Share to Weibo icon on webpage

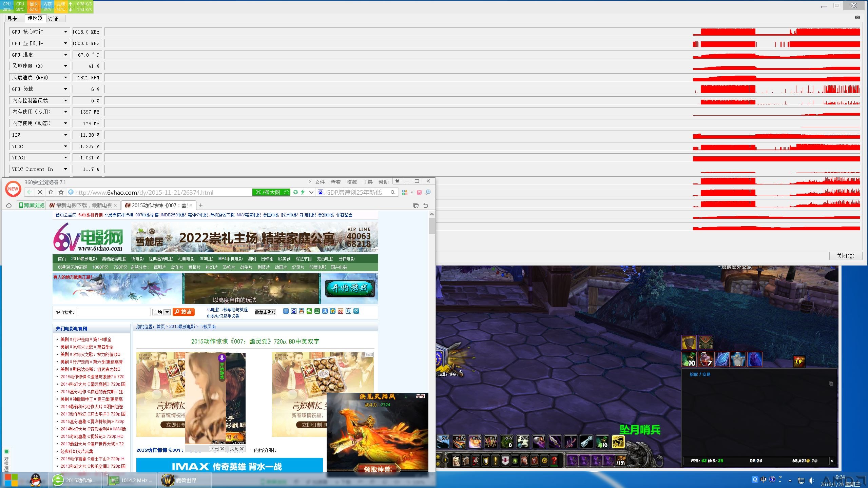tap(341, 311)
